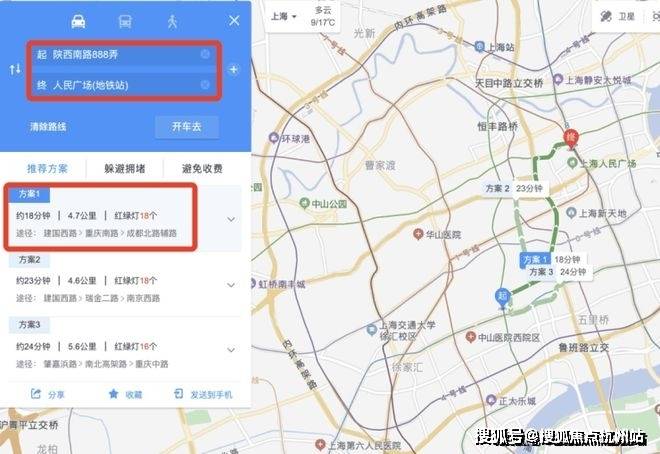
Task: Switch to the 避免收费 tab
Action: click(x=202, y=169)
